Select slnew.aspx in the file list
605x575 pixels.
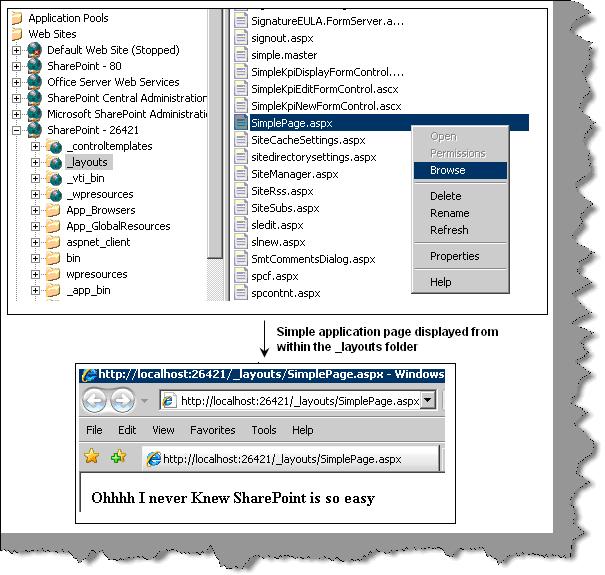[x=278, y=242]
